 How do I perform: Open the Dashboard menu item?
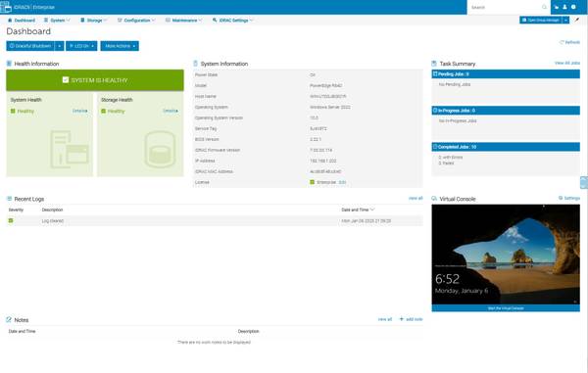click(22, 21)
